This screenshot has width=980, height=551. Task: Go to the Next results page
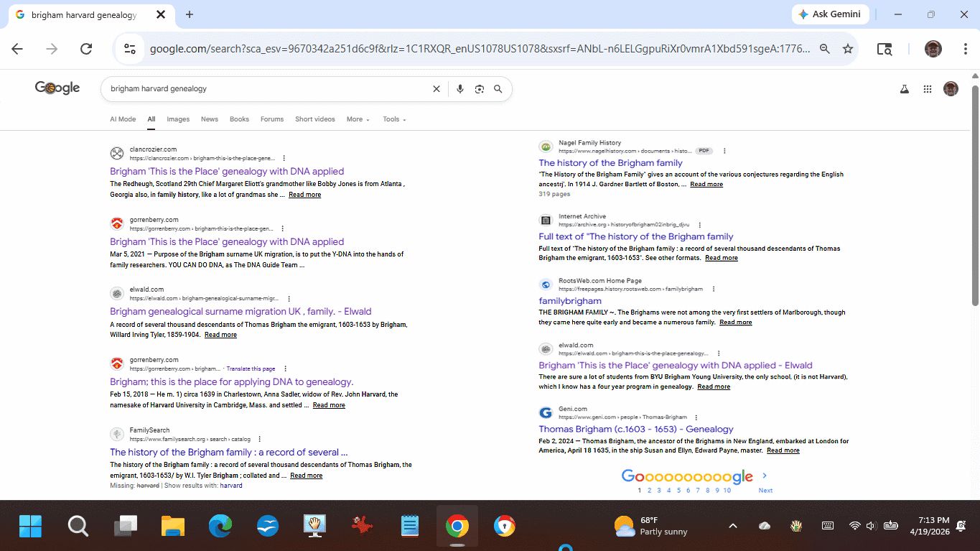coord(765,481)
